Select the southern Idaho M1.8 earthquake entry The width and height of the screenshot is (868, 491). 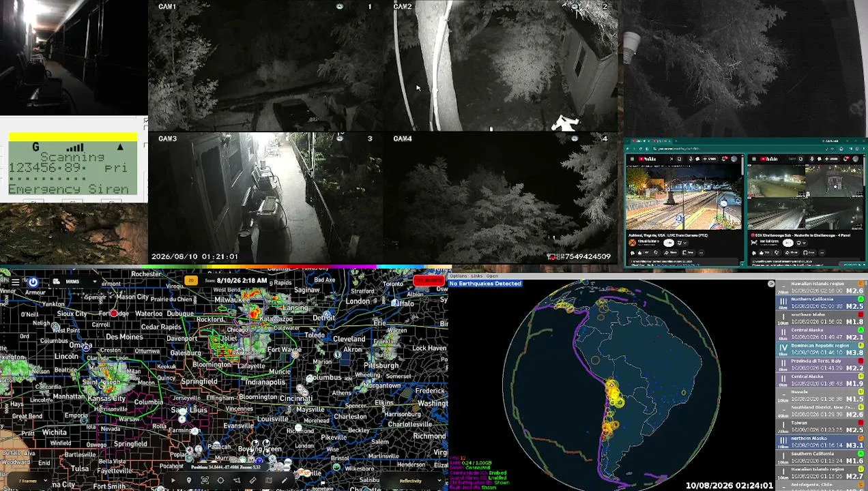coord(821,318)
